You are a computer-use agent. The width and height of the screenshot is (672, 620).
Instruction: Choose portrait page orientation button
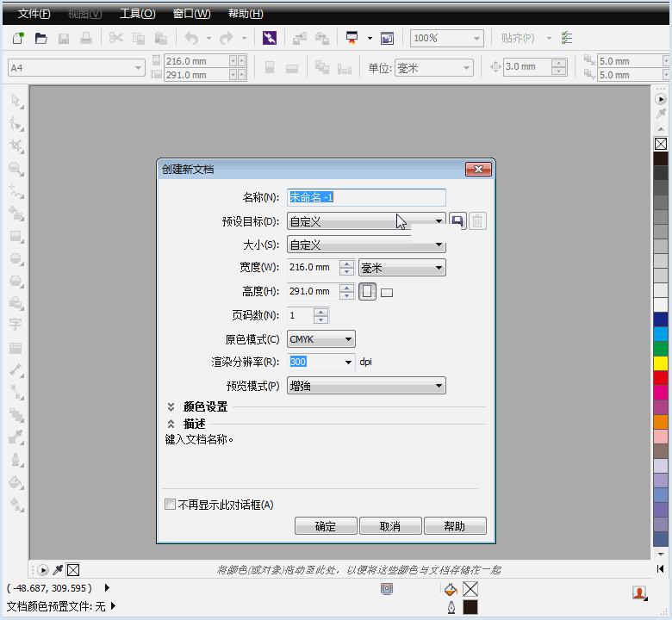[x=367, y=292]
